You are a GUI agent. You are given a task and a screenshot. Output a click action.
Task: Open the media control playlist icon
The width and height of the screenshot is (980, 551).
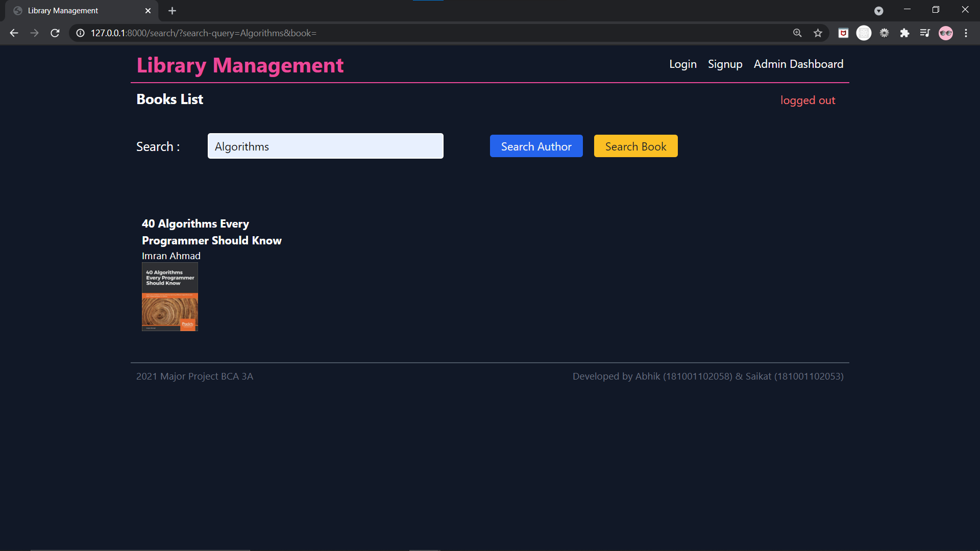coord(925,33)
